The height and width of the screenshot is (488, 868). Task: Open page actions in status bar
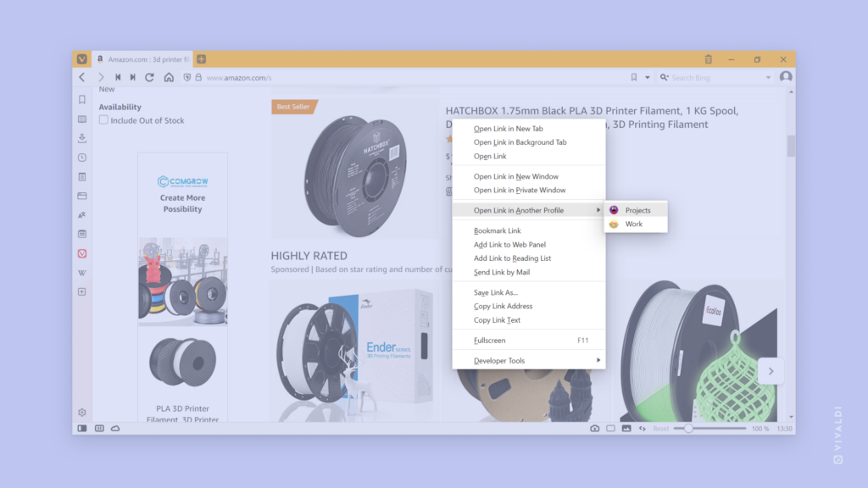[643, 428]
